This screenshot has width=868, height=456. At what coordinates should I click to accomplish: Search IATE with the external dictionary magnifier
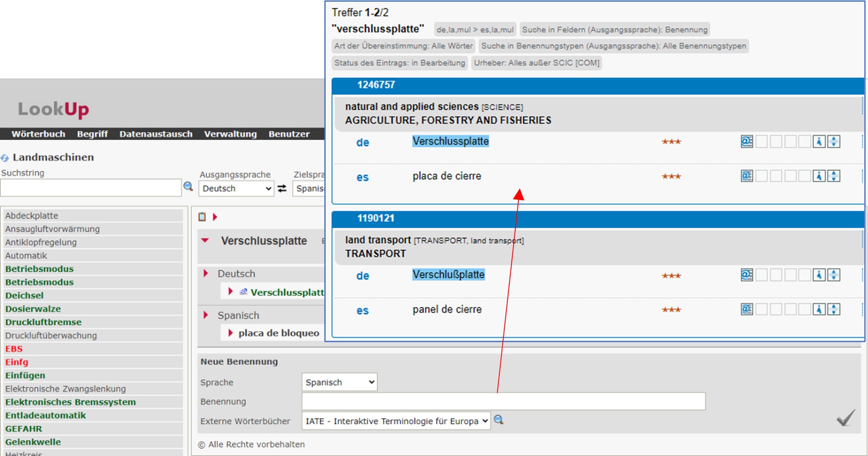[x=499, y=420]
